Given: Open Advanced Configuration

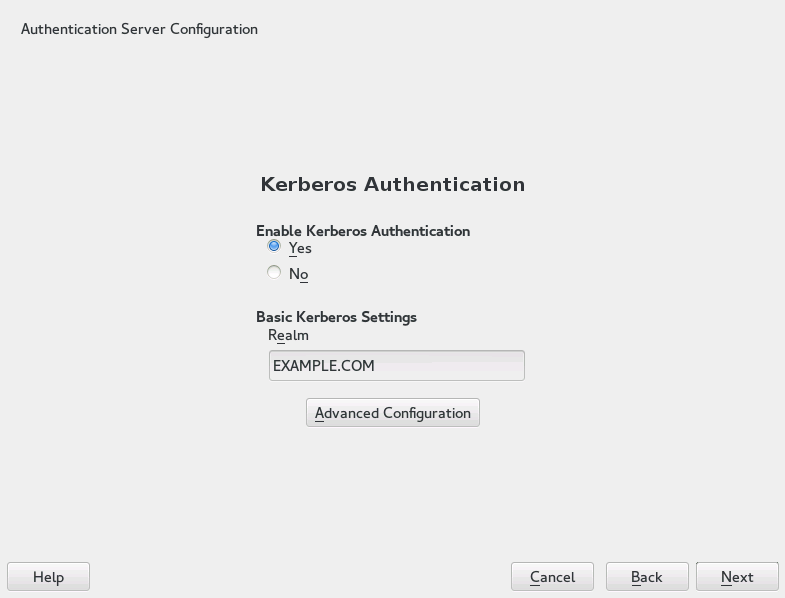Looking at the screenshot, I should 392,413.
